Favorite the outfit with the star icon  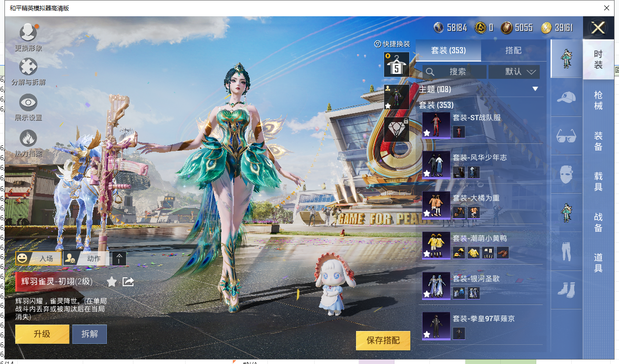pyautogui.click(x=112, y=281)
